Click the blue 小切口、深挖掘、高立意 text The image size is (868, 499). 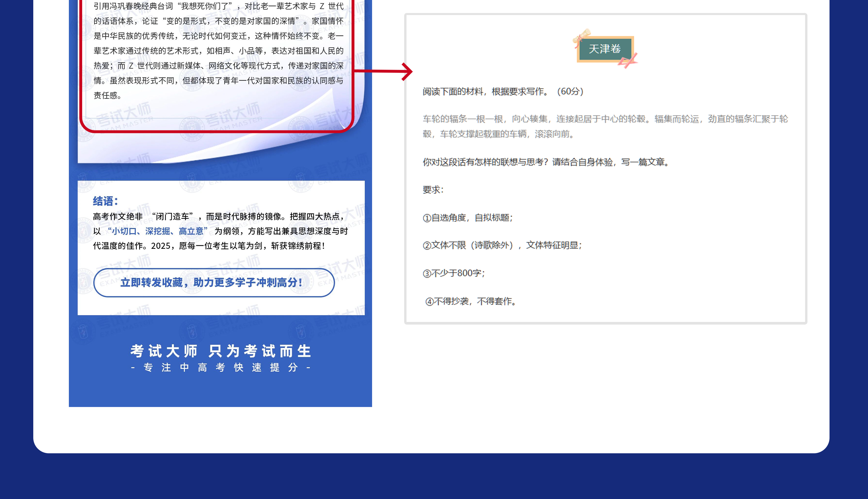(x=157, y=231)
